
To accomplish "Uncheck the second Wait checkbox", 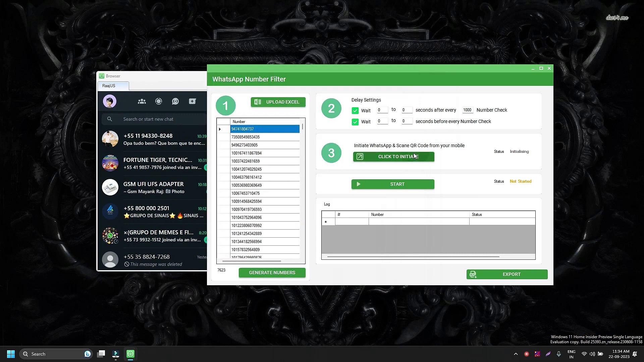I will tap(355, 122).
